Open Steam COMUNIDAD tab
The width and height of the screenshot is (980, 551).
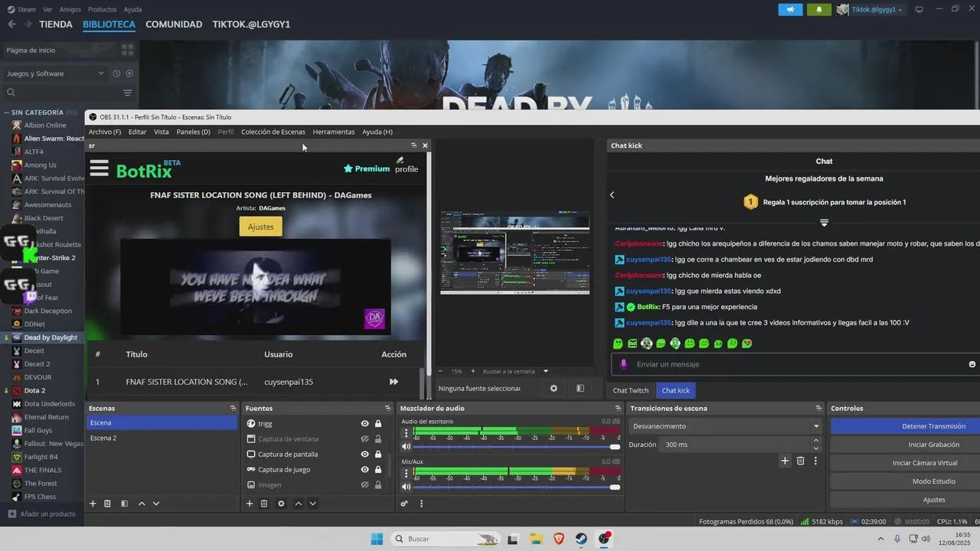(174, 24)
